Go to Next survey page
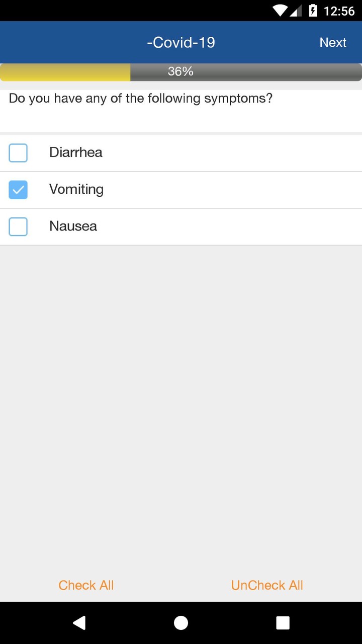The image size is (362, 644). pos(333,43)
